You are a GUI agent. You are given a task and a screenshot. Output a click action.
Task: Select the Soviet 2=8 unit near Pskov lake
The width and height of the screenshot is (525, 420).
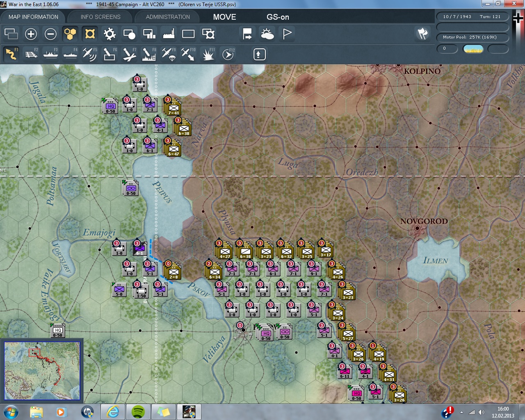[x=173, y=271]
